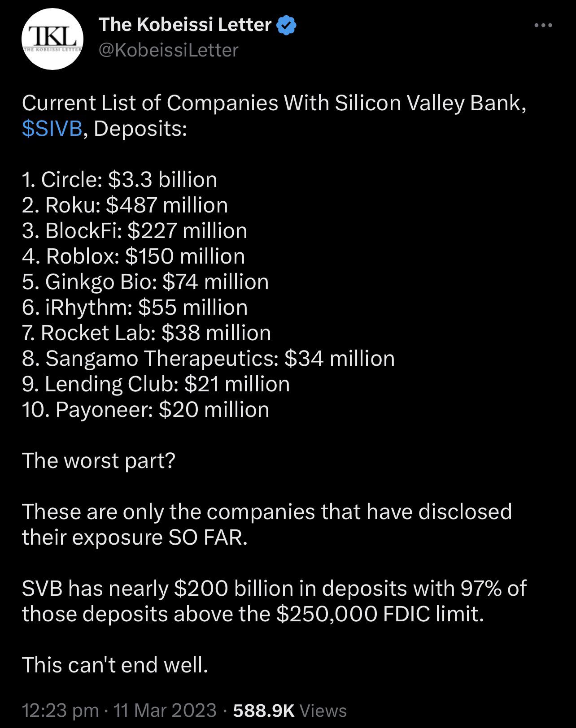This screenshot has width=576, height=728.
Task: Click the @KobeissiLetter handle
Action: pyautogui.click(x=168, y=50)
